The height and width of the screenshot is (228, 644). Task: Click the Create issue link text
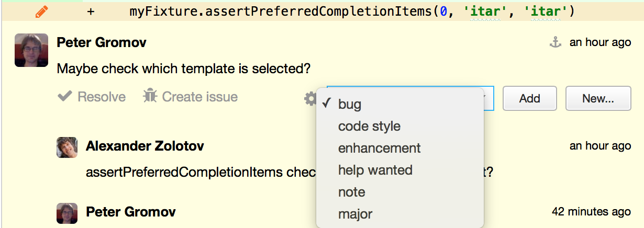point(199,97)
